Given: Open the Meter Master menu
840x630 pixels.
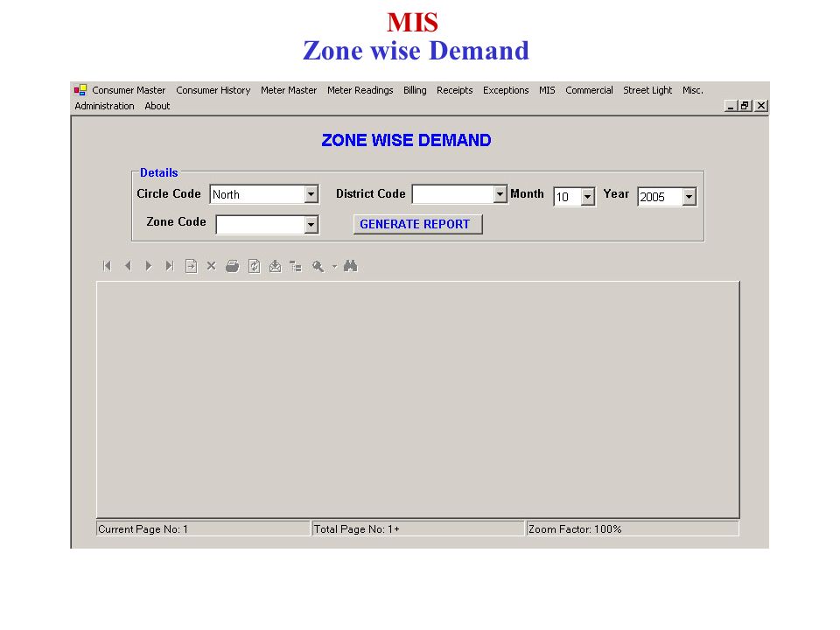Looking at the screenshot, I should click(x=289, y=90).
